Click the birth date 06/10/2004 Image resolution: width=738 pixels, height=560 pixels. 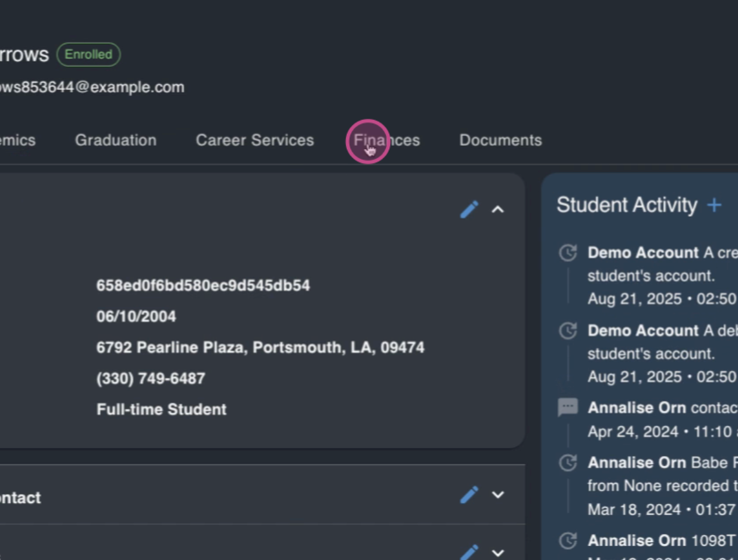pyautogui.click(x=136, y=316)
